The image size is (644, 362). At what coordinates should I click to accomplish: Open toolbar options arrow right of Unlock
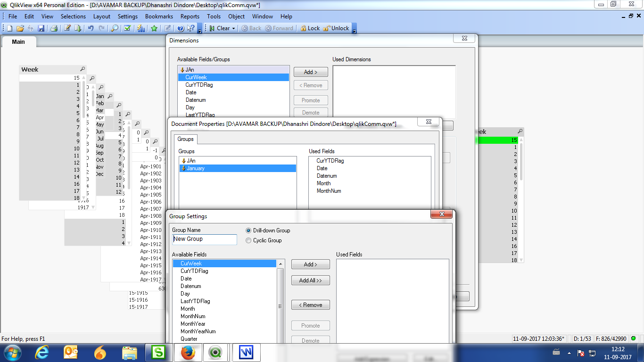tap(354, 29)
